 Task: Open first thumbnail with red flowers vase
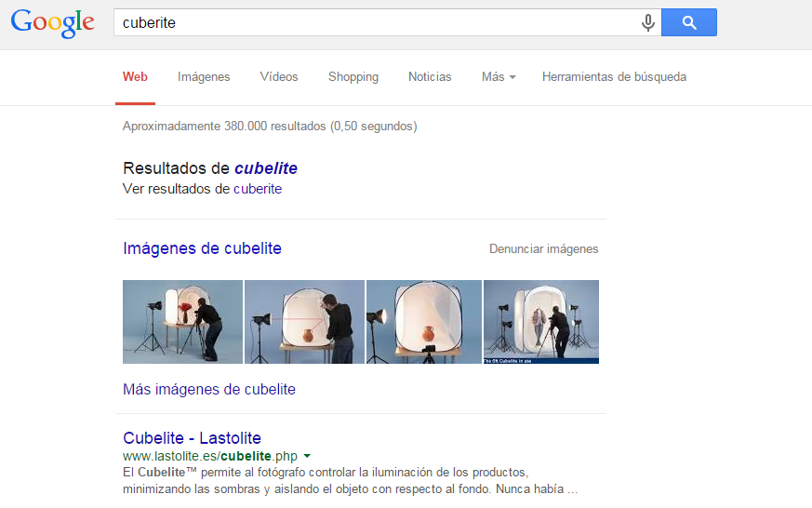pos(182,322)
